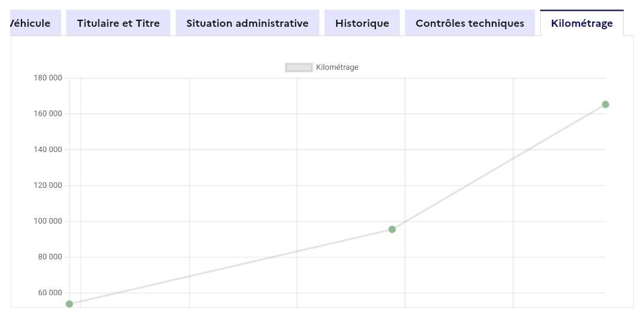
Task: Click the 140 000 axis label
Action: pyautogui.click(x=47, y=150)
